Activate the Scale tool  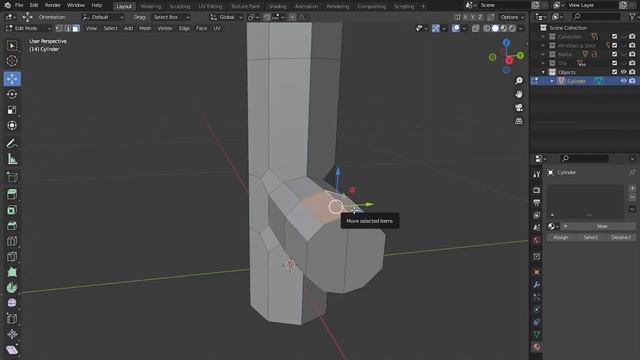(x=12, y=110)
